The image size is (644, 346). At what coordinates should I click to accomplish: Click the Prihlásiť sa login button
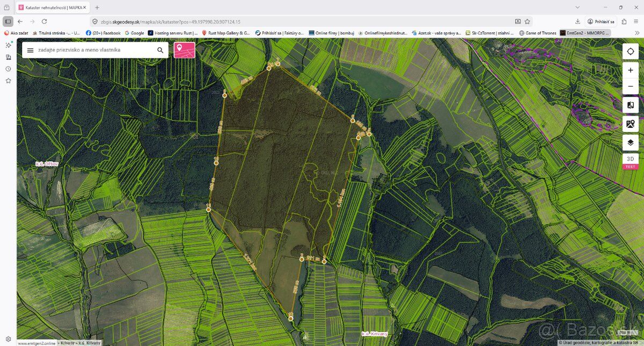tap(601, 21)
